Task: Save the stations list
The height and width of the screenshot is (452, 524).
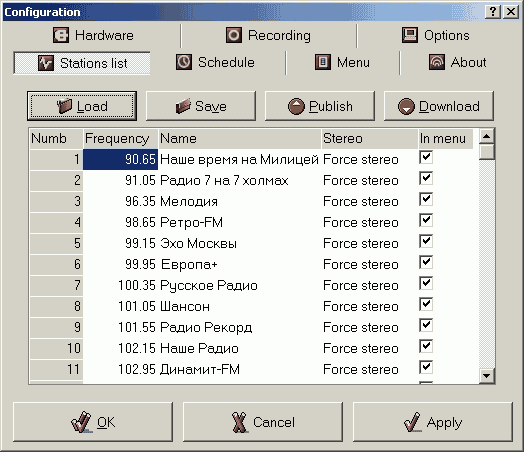Action: pyautogui.click(x=201, y=106)
